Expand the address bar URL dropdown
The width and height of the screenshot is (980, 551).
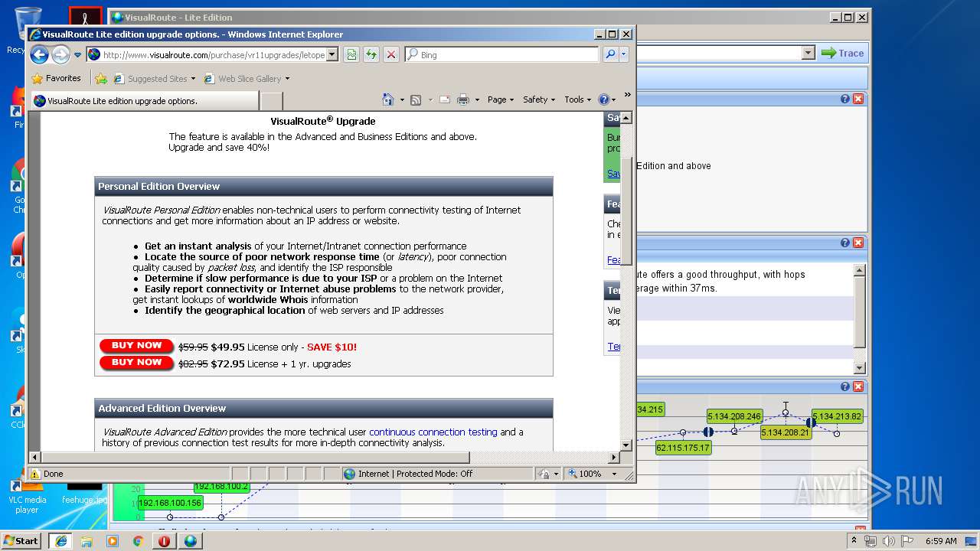pos(332,55)
